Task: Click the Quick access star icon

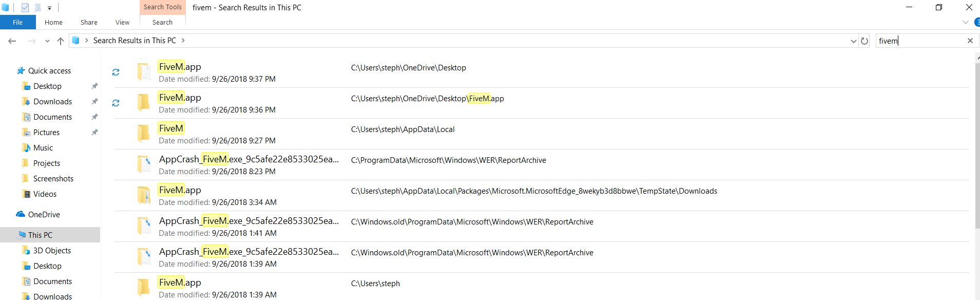Action: click(21, 71)
